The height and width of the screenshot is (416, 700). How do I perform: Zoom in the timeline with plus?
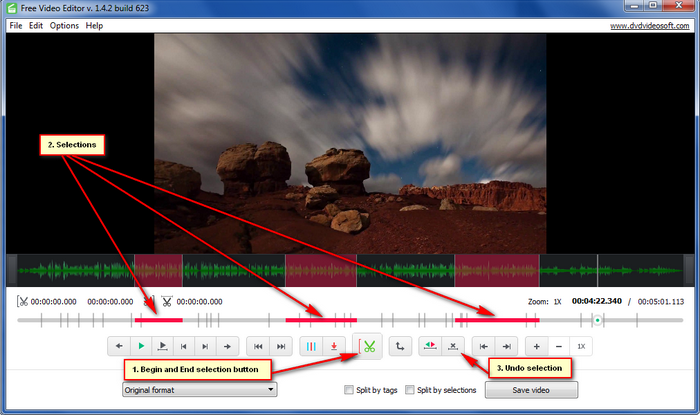coord(537,346)
